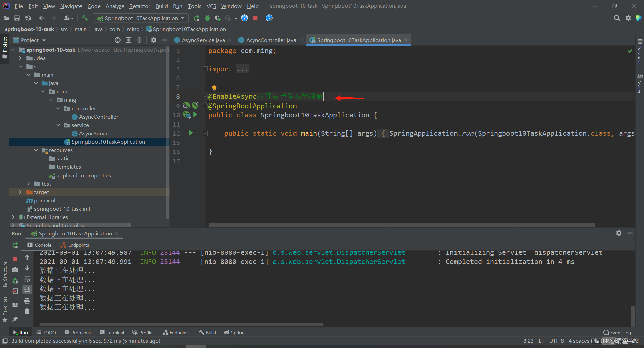Image resolution: width=644 pixels, height=348 pixels.
Task: Enable Scroll to End in console
Action: click(x=27, y=290)
